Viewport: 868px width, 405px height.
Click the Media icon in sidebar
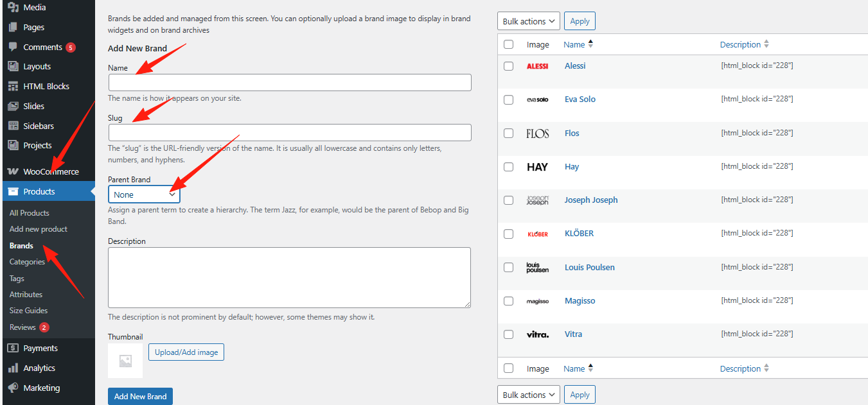13,8
